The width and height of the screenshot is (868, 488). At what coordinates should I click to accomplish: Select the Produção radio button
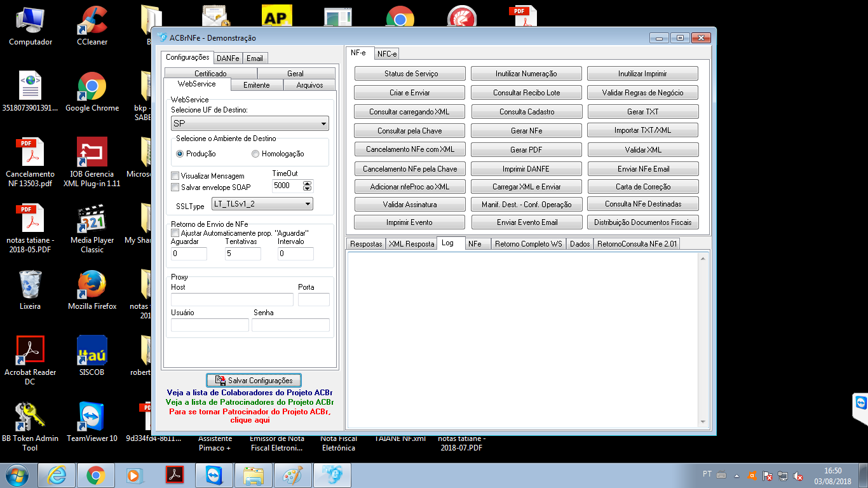180,154
